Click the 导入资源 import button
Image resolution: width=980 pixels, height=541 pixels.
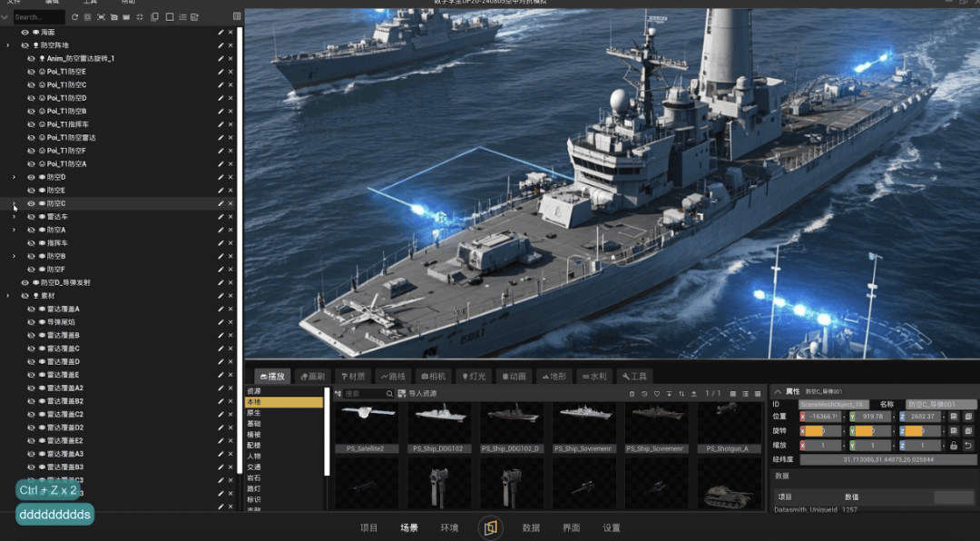click(417, 393)
